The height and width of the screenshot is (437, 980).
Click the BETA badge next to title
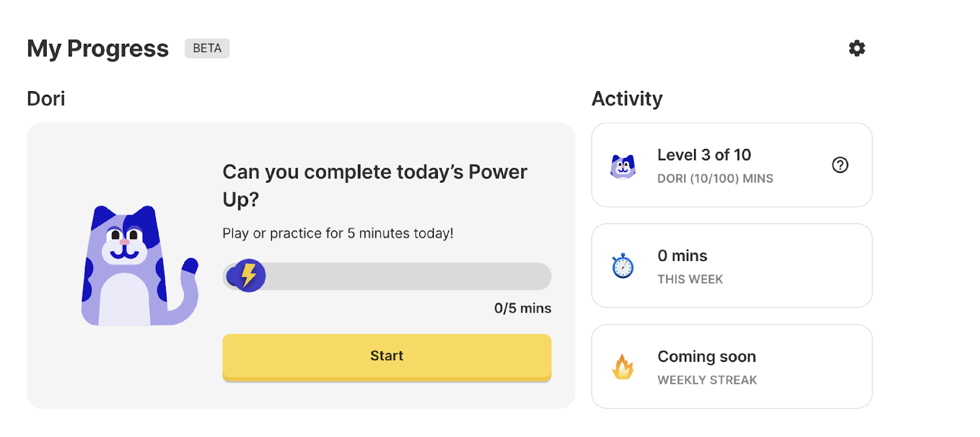pyautogui.click(x=207, y=48)
